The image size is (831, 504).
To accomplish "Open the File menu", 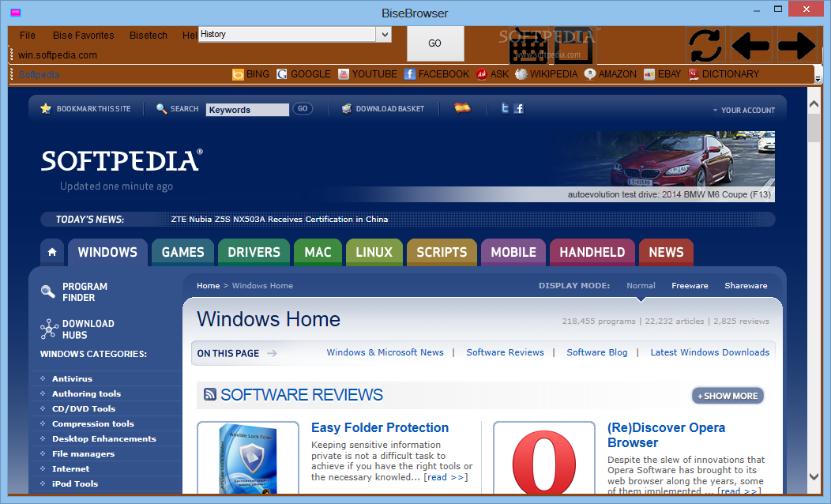I will point(28,35).
